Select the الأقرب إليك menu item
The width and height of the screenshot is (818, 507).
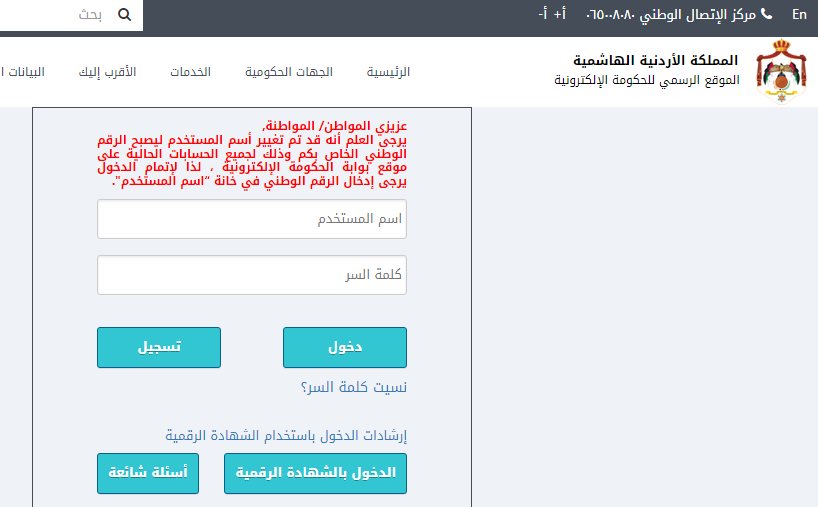coord(107,72)
